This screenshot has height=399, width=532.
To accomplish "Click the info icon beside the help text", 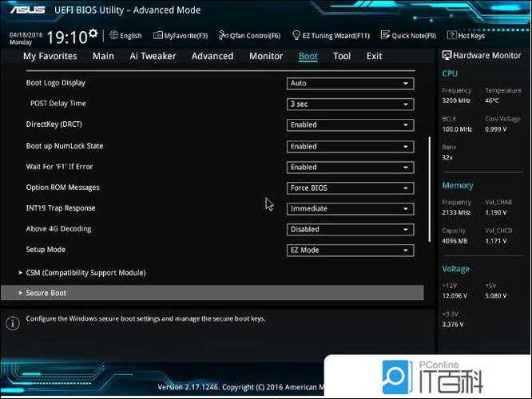I will pyautogui.click(x=13, y=323).
